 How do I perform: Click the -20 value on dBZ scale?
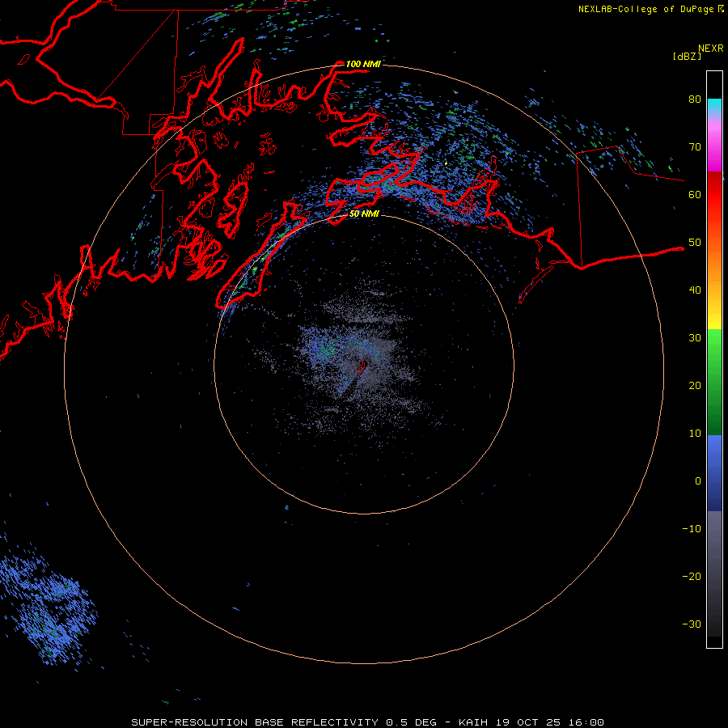click(x=692, y=576)
